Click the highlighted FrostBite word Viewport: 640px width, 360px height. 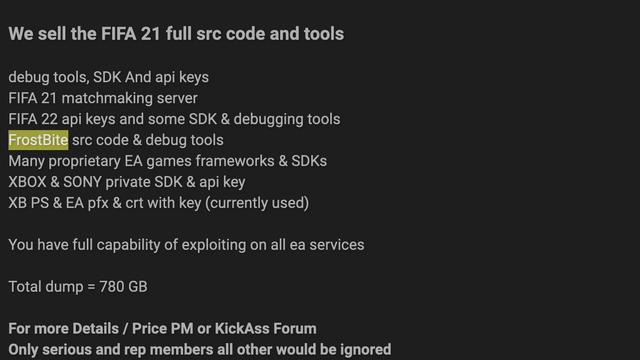(x=38, y=140)
